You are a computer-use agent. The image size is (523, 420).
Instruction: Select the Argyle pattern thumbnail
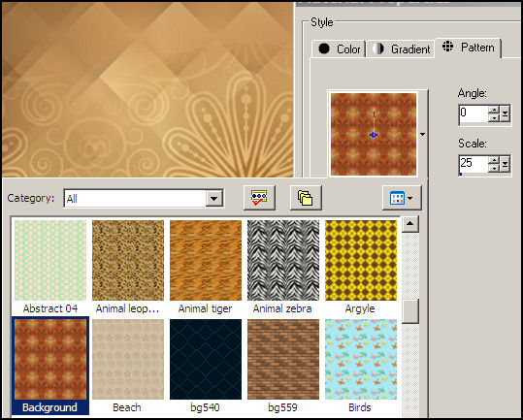click(x=361, y=267)
